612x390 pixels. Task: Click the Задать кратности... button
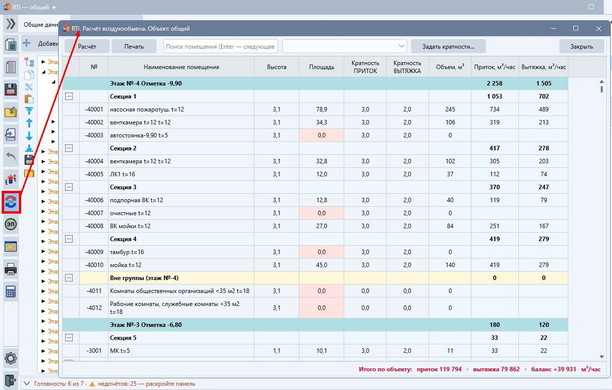click(x=448, y=46)
